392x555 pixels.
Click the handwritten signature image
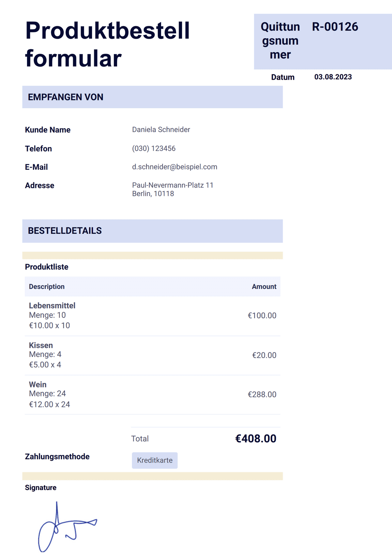(x=68, y=527)
